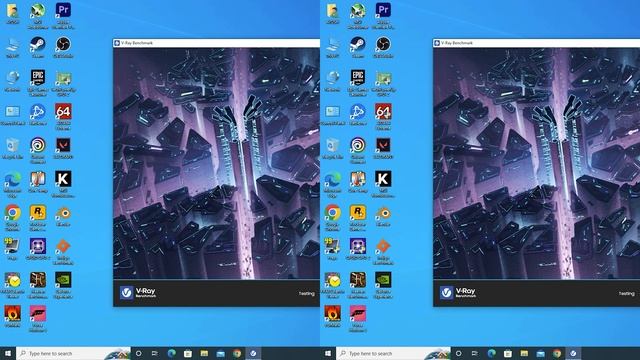The width and height of the screenshot is (640, 360).
Task: Open Ubisoft Connect swirl icon on left desktop
Action: pos(38,145)
